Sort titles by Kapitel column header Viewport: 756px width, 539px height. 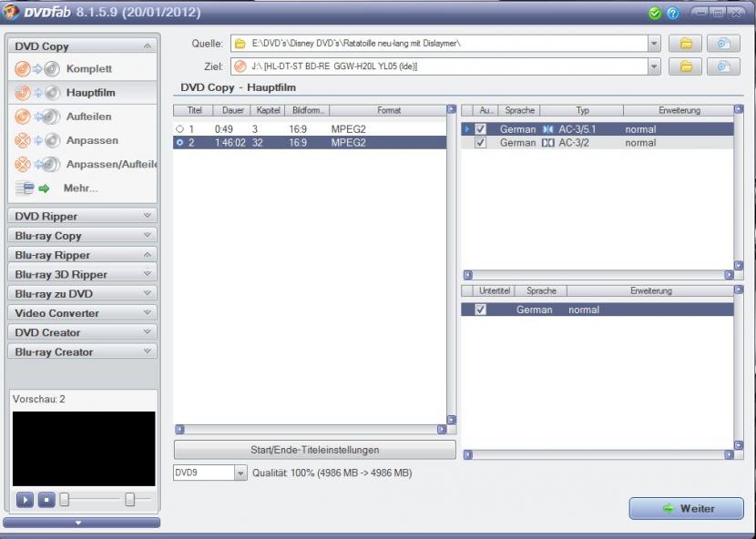tap(268, 110)
